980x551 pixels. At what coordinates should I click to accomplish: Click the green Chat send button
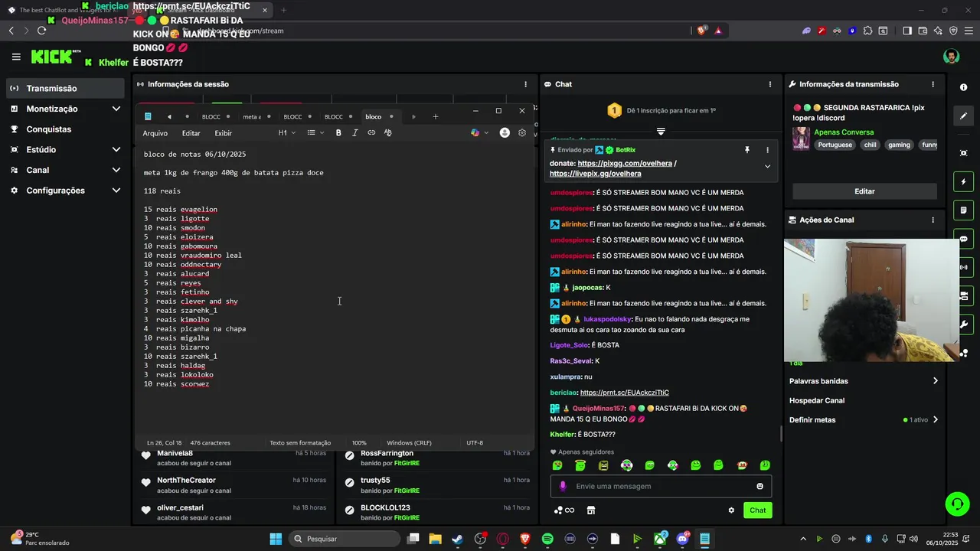(757, 510)
